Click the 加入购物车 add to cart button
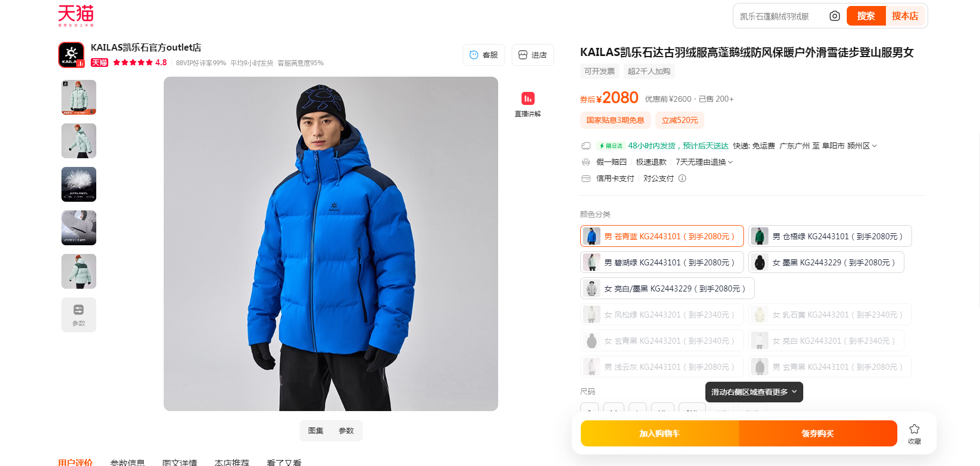 [660, 433]
